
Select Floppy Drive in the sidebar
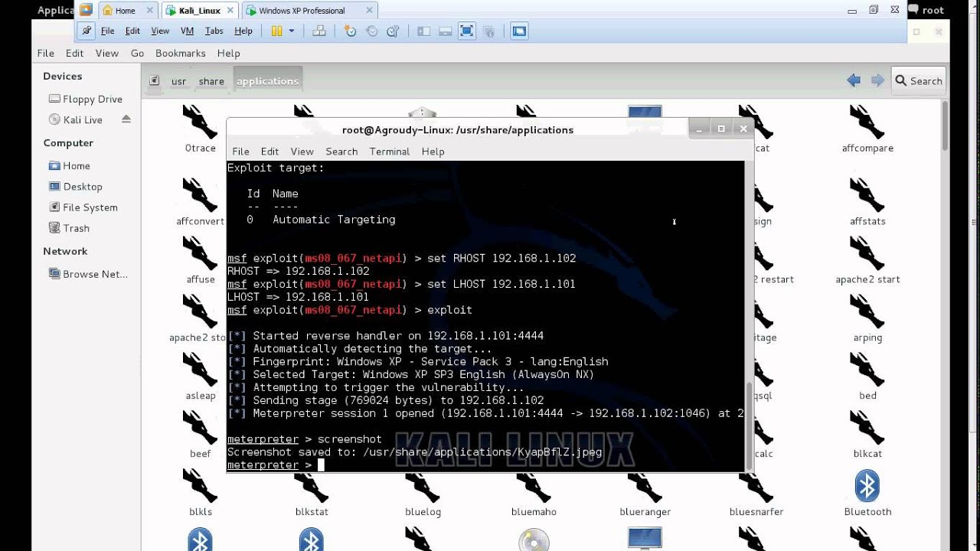point(86,99)
